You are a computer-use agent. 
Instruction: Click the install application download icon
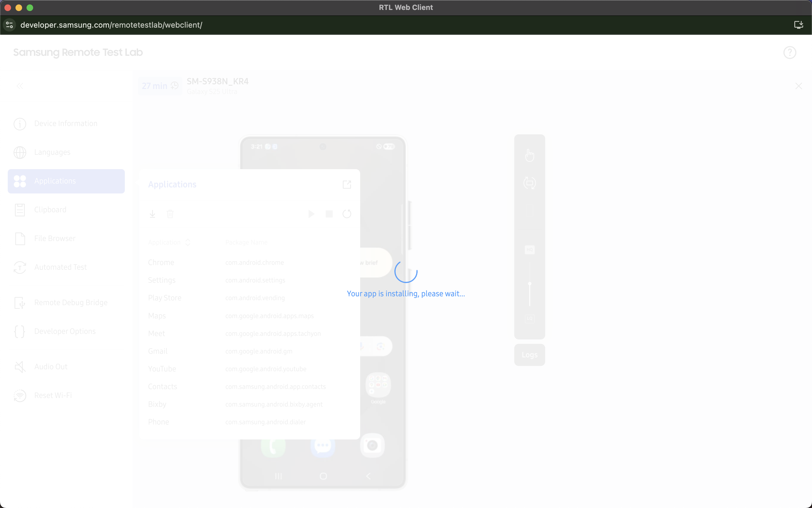(152, 214)
